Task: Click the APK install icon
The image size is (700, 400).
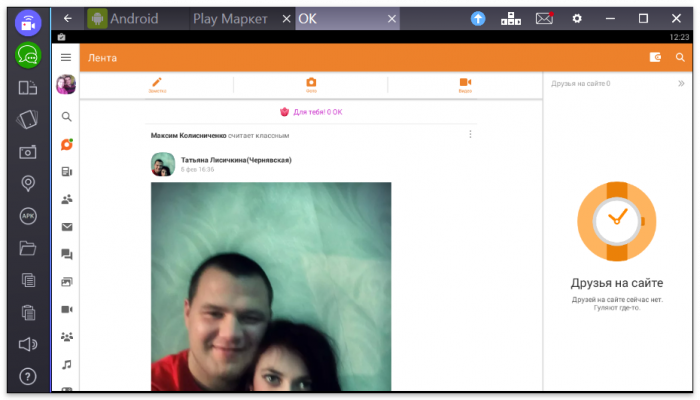Action: [28, 216]
